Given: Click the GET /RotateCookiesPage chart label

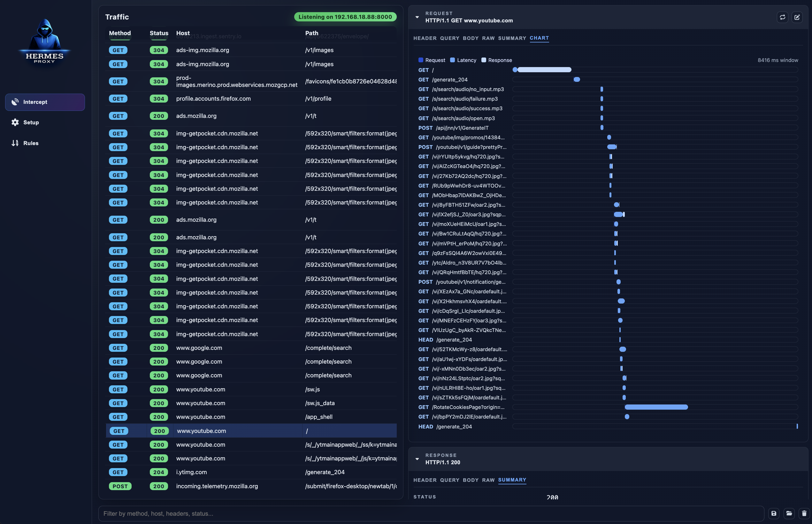Looking at the screenshot, I should click(x=461, y=407).
